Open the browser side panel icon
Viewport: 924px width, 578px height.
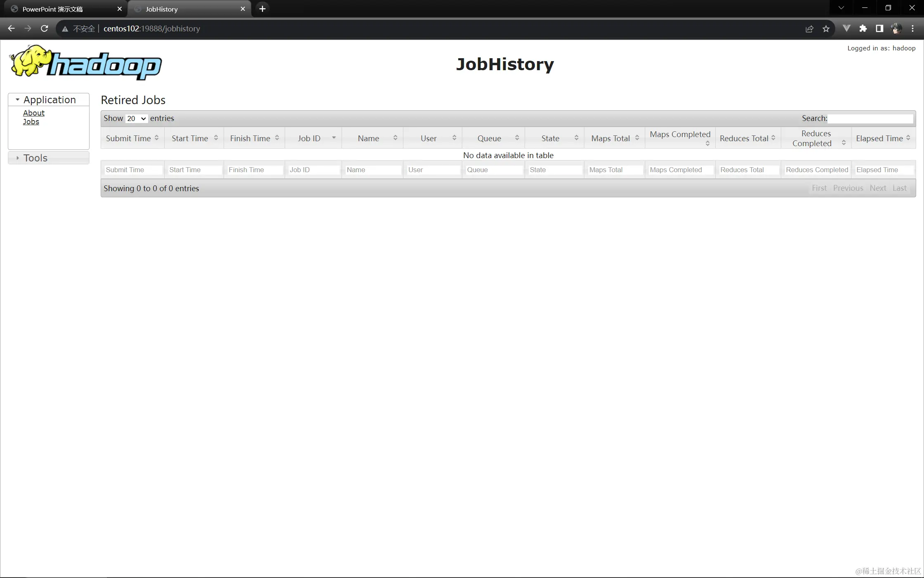click(879, 28)
